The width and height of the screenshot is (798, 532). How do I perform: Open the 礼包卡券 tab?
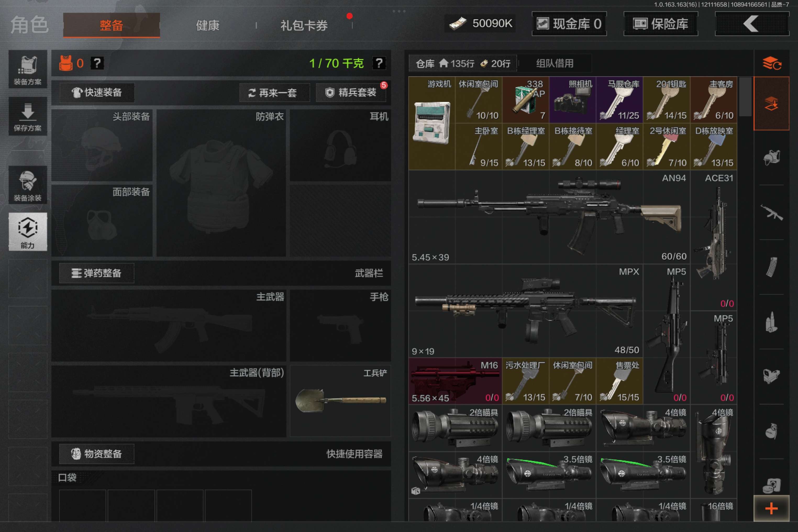(304, 25)
